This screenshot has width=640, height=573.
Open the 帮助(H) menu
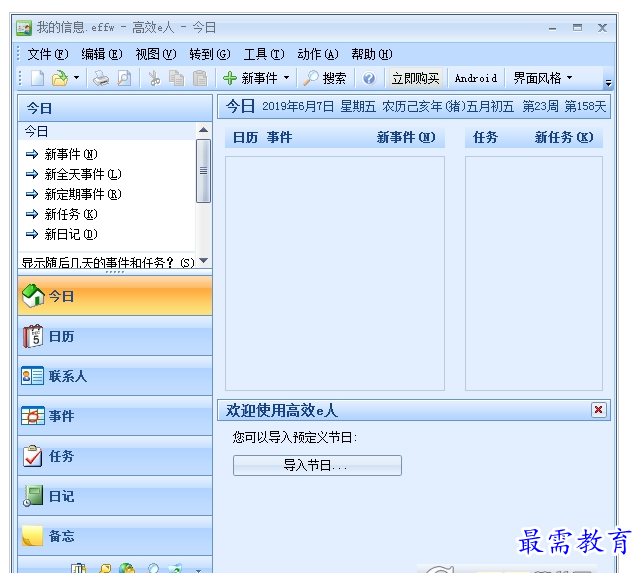[372, 54]
